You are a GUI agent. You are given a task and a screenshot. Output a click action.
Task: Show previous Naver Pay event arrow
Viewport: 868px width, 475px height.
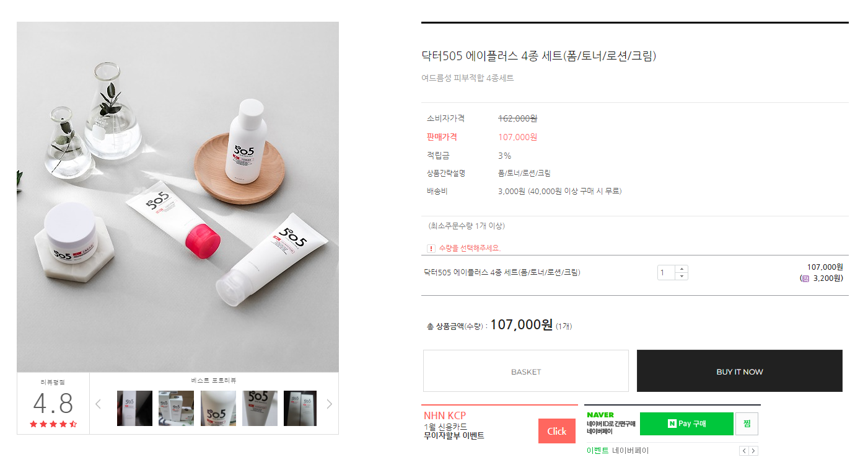[744, 451]
